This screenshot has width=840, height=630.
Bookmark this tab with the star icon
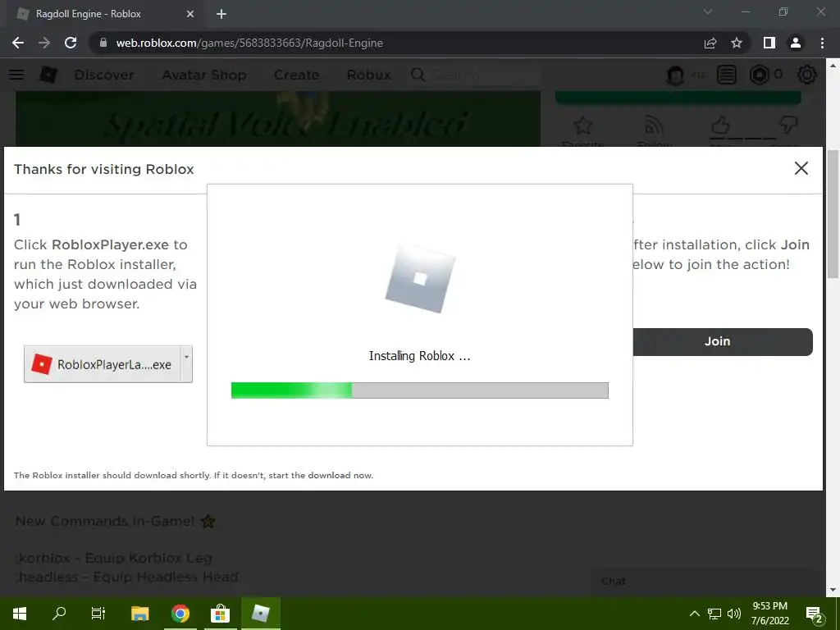[x=737, y=43]
